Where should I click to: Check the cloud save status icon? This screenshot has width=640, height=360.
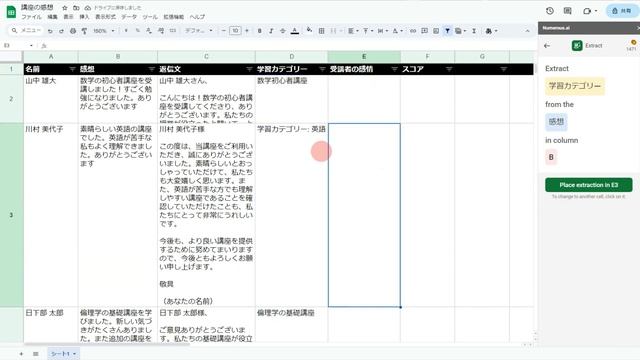88,8
